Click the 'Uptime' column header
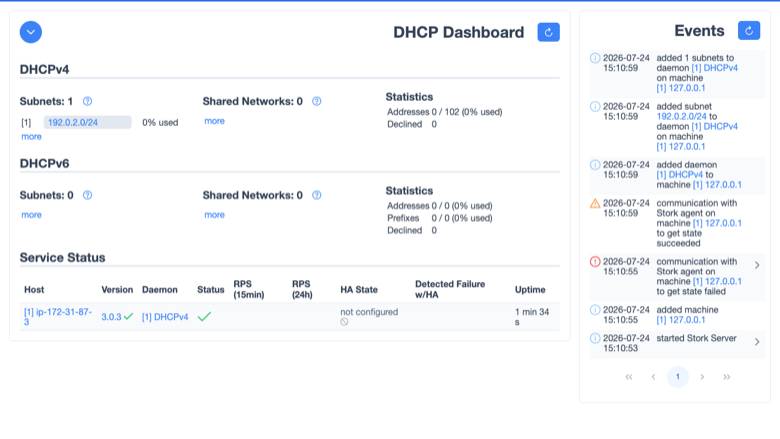The height and width of the screenshot is (439, 780). [530, 289]
